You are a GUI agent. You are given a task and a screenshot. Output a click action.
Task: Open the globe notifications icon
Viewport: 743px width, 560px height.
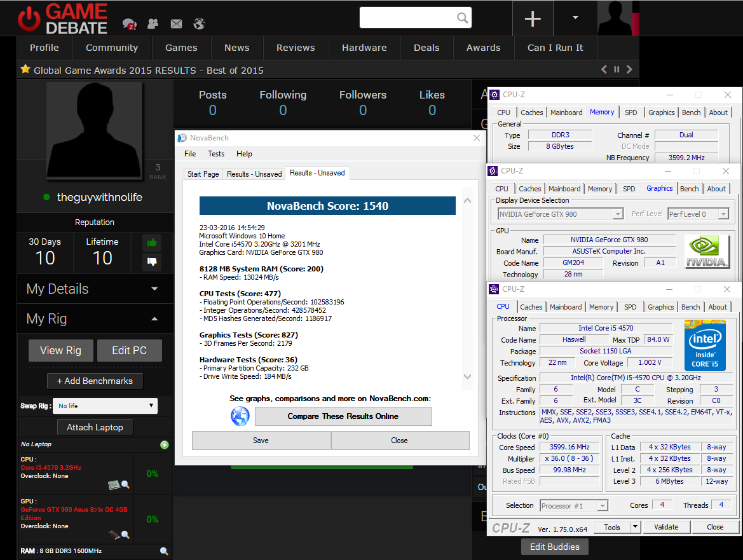tap(200, 24)
